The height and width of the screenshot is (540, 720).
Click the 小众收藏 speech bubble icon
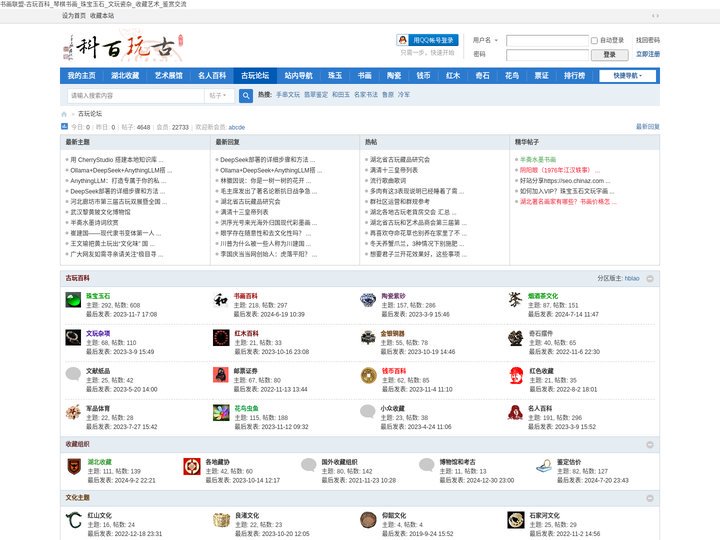(368, 412)
